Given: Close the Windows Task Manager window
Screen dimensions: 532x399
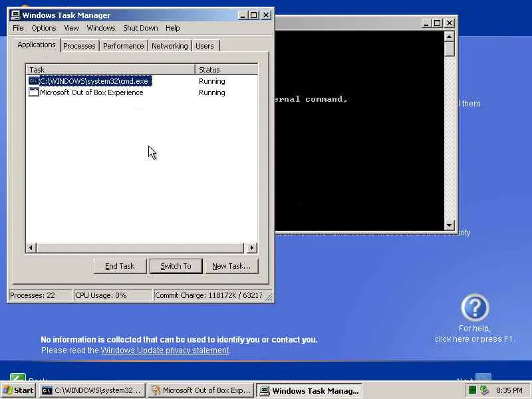Looking at the screenshot, I should click(267, 15).
